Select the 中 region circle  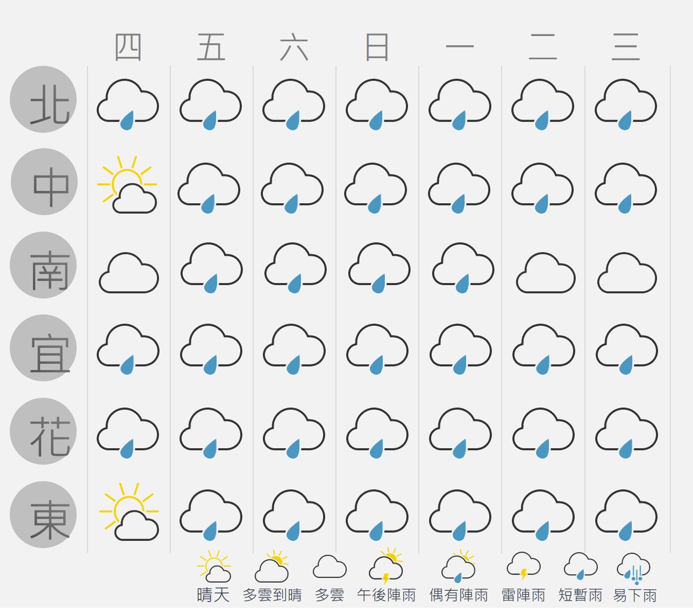click(x=44, y=182)
